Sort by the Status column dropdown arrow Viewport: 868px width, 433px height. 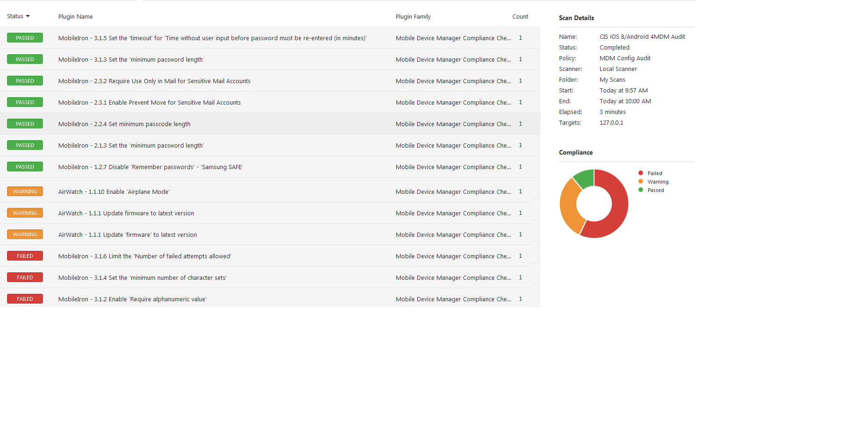[x=28, y=16]
